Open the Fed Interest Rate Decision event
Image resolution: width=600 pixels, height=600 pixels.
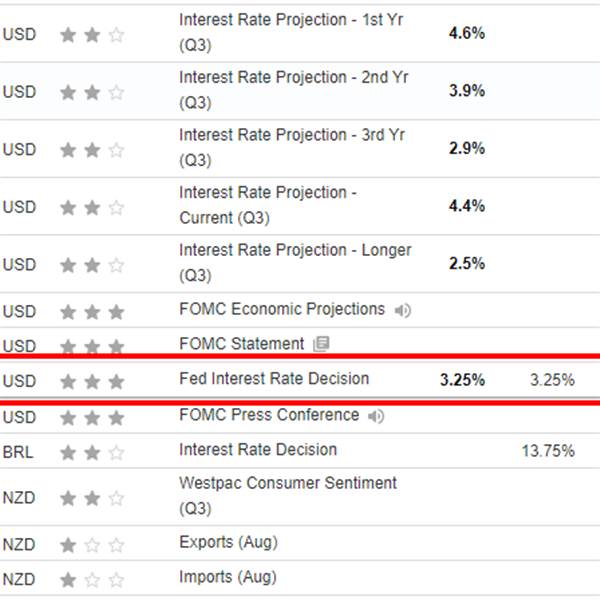point(274,378)
